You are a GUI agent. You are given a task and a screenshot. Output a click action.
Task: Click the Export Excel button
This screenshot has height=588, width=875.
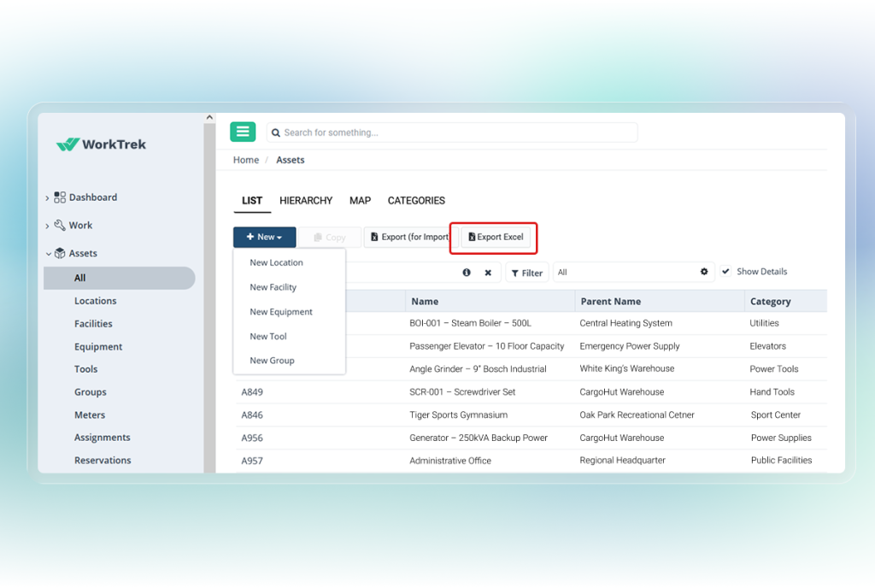pos(496,238)
